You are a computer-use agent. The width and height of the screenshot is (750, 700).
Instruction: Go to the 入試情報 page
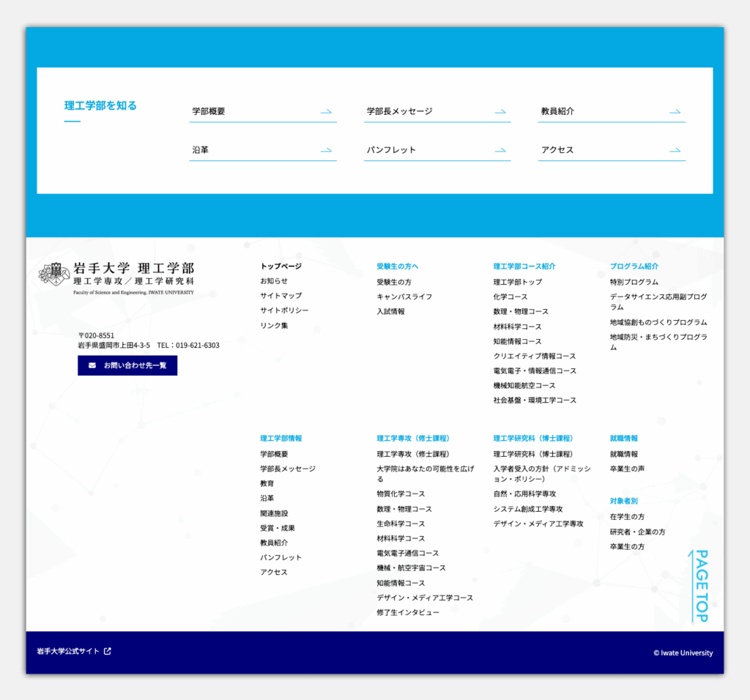390,312
